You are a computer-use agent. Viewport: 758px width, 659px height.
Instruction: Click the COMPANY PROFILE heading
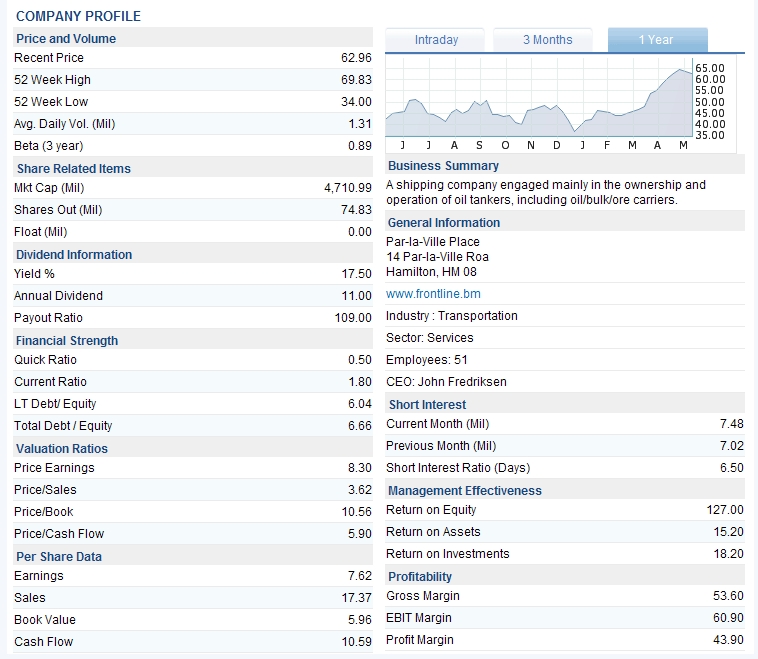tap(78, 16)
